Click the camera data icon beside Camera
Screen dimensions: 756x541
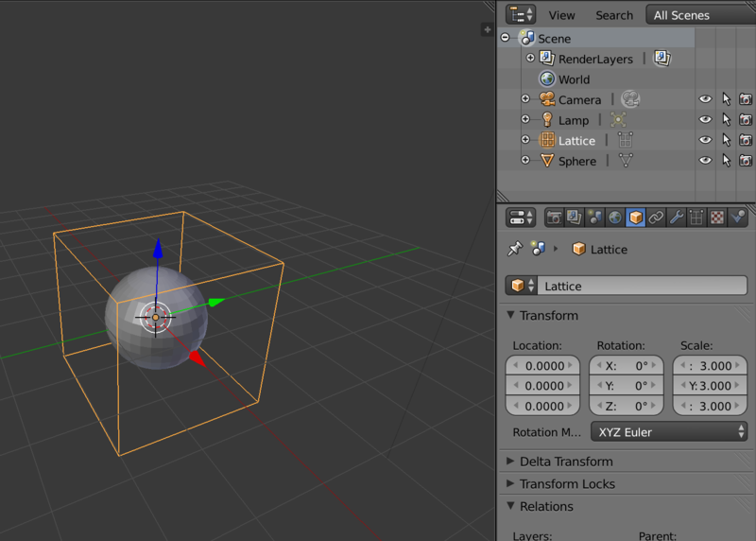coord(630,99)
